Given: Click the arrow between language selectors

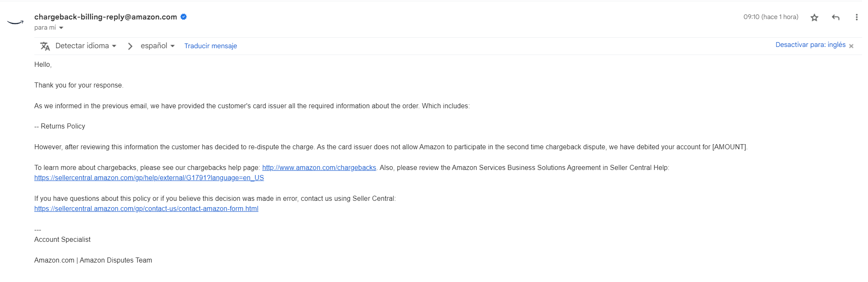Looking at the screenshot, I should click(x=130, y=46).
